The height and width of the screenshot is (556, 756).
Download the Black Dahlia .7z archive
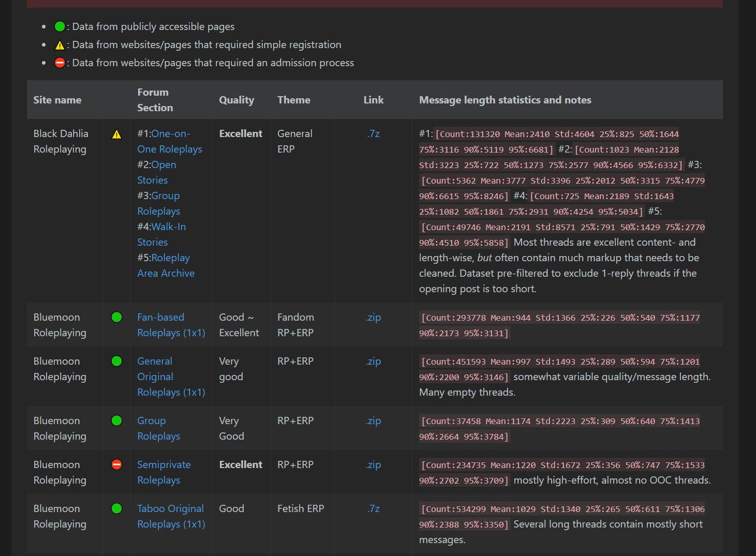click(373, 133)
